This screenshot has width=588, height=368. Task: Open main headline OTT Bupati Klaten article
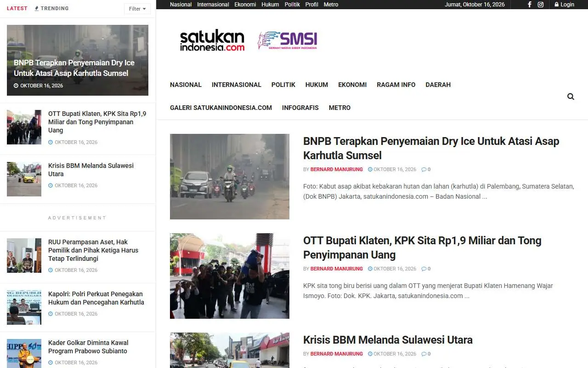422,247
